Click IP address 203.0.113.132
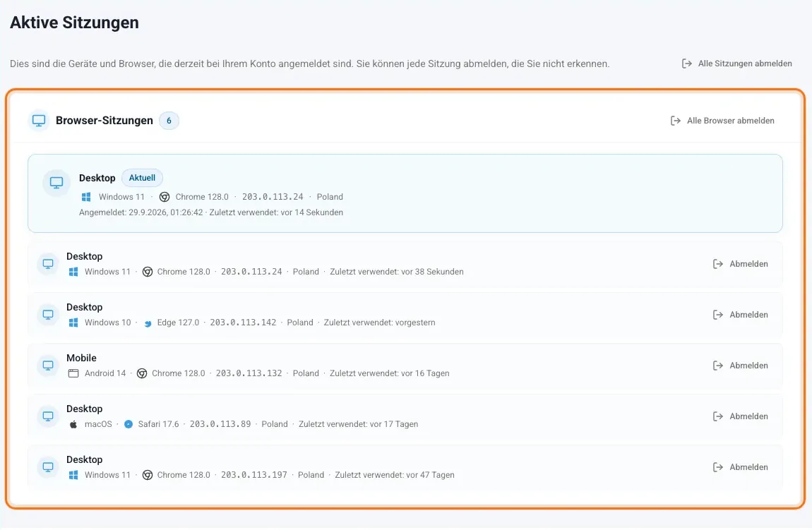 [249, 373]
